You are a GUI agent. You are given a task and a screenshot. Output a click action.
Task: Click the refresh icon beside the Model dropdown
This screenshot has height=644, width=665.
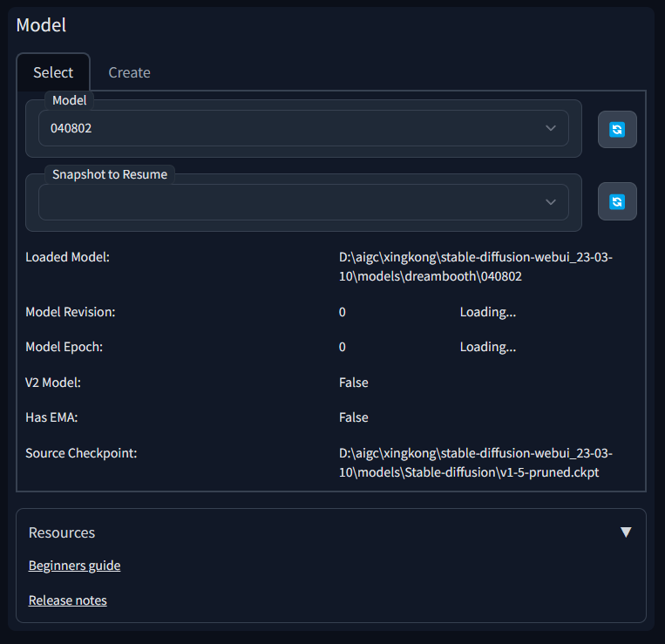click(617, 130)
